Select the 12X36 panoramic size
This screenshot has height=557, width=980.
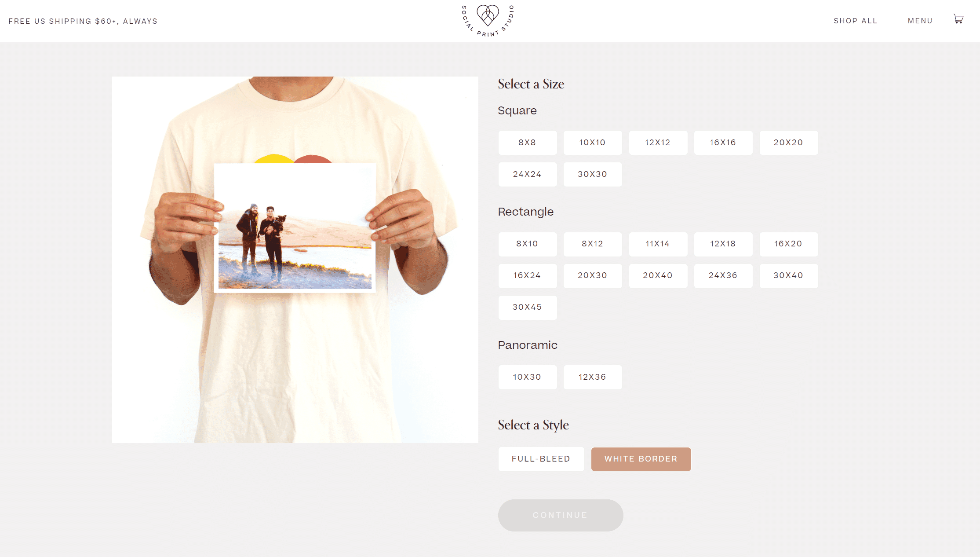593,377
